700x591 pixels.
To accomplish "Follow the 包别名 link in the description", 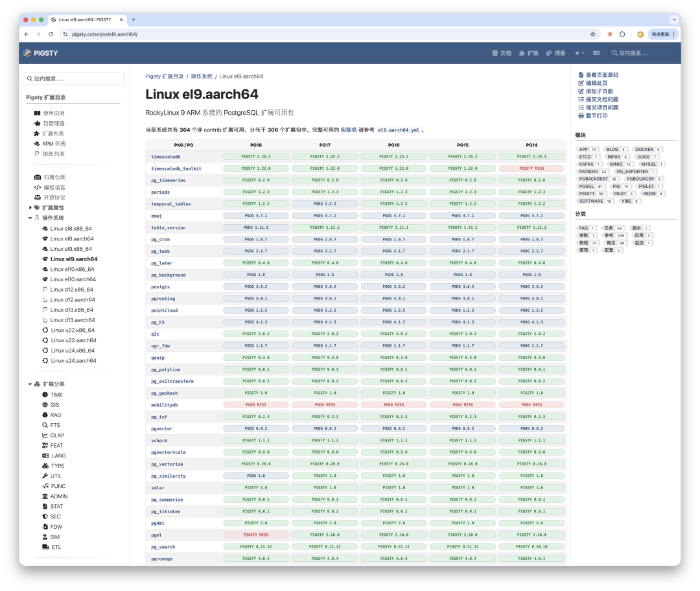I will pos(349,130).
